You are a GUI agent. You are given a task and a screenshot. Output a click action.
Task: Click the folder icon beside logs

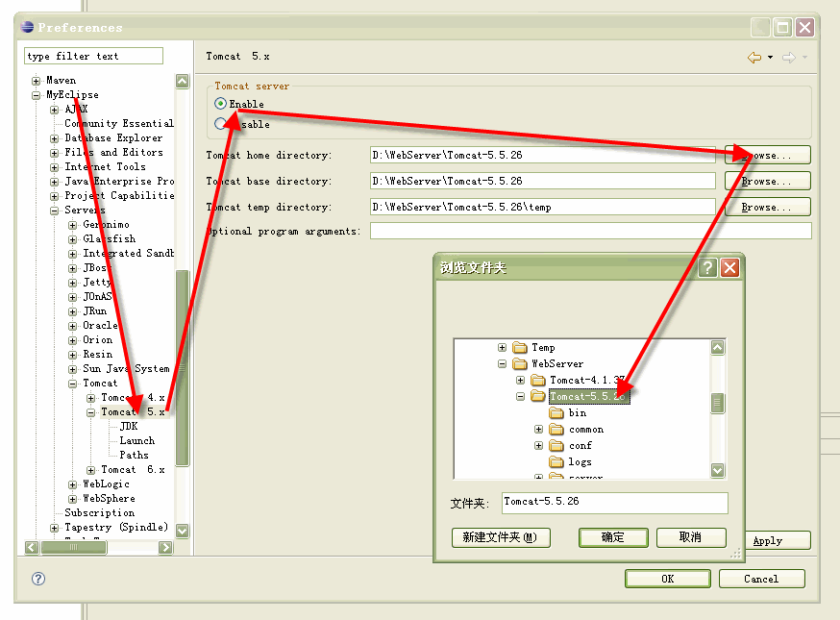point(556,461)
